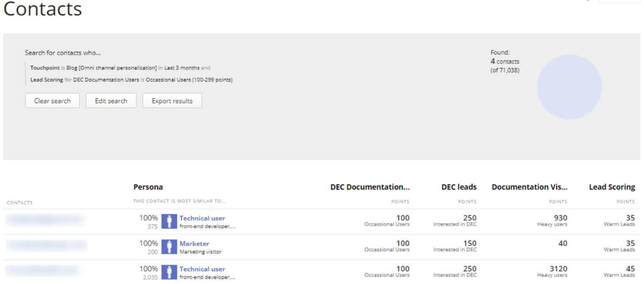Click the DEC Documentation column header

click(370, 187)
